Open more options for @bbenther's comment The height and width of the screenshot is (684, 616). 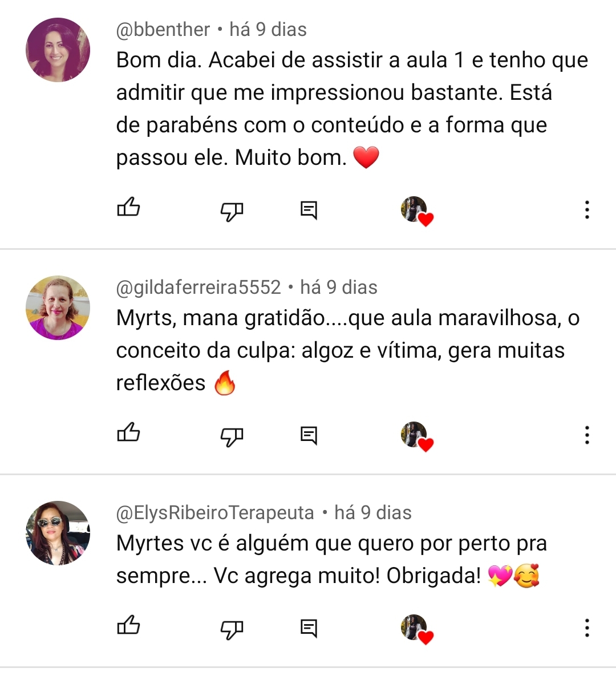pos(587,210)
